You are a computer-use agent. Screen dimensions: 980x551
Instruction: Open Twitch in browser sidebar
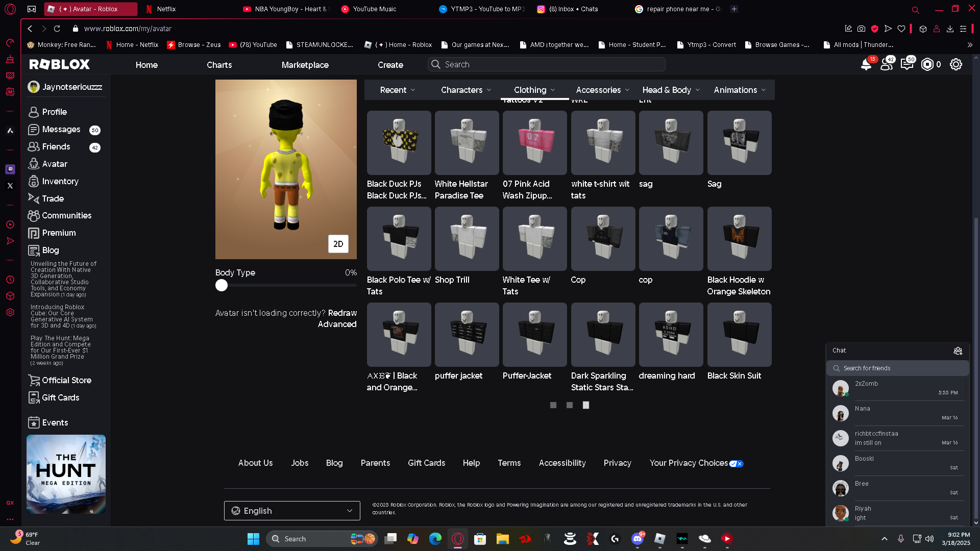(x=10, y=169)
